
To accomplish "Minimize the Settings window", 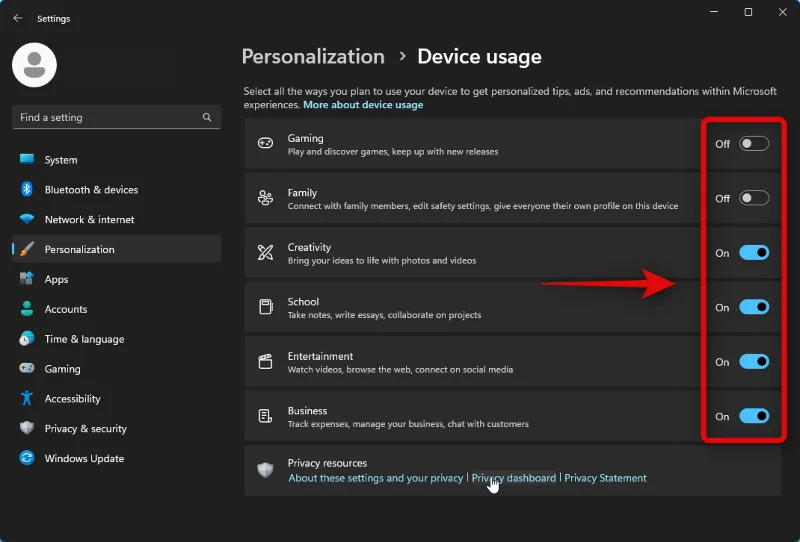I will click(714, 12).
